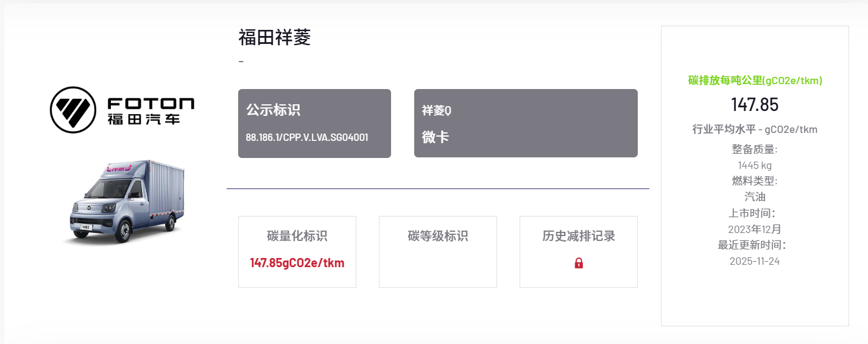Click the identifier code 88.186.1/CPP.V.LVA.SG04001
The image size is (868, 344).
[x=306, y=138]
